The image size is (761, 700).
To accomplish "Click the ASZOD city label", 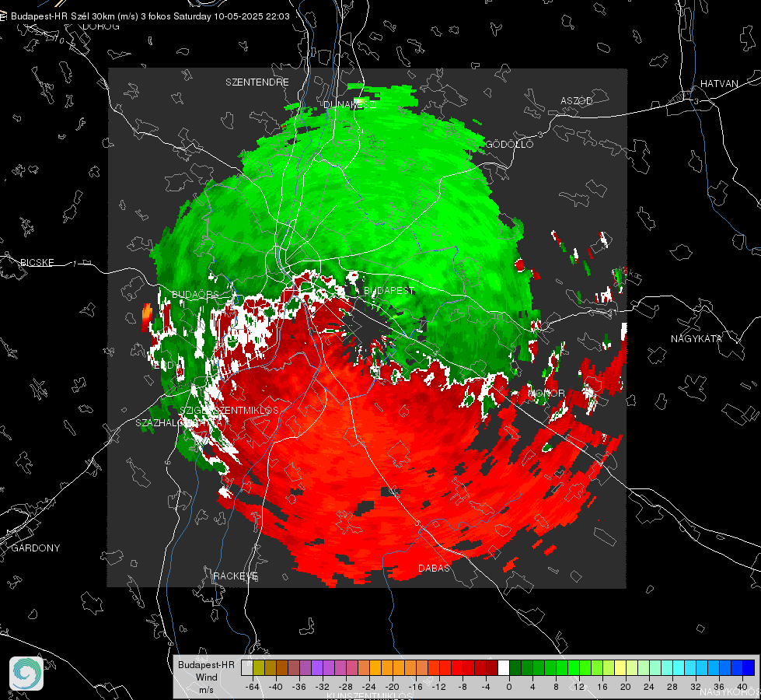I will (577, 100).
